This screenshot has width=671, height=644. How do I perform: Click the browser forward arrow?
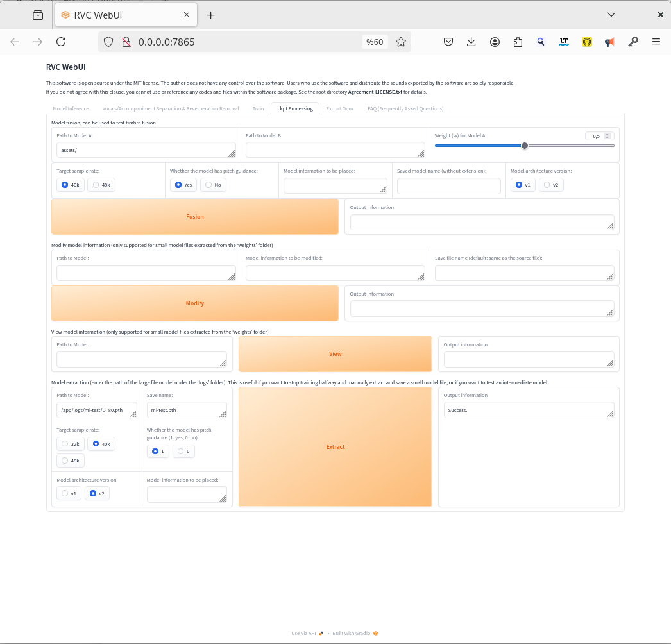point(38,42)
